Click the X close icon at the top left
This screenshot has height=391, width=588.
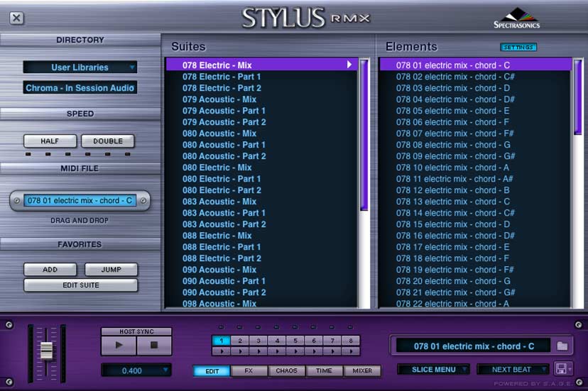[x=16, y=18]
